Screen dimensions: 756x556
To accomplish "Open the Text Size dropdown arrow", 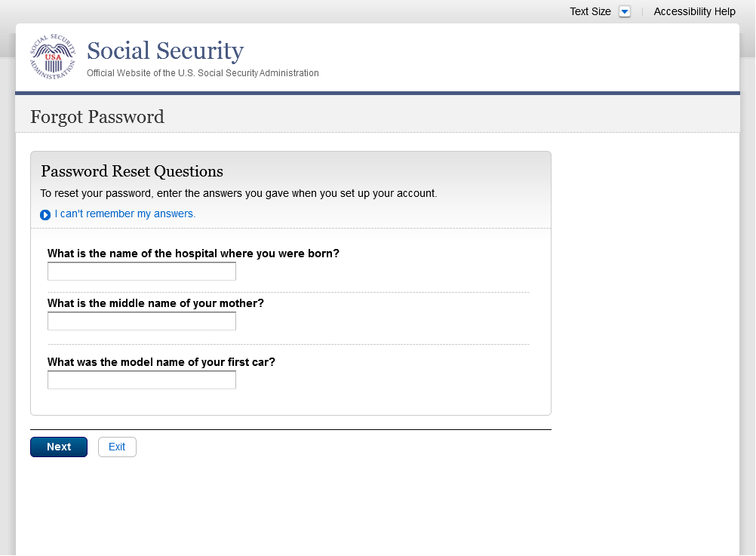I will [x=624, y=11].
